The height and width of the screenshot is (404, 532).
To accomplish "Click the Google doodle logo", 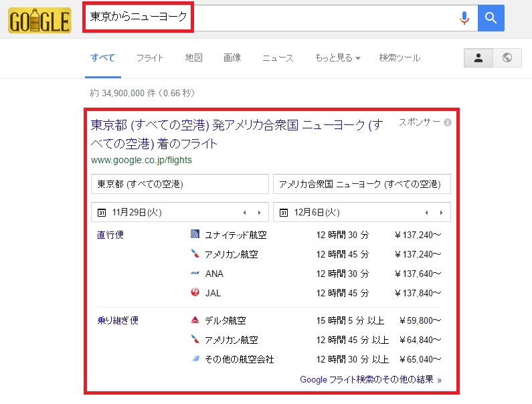I will pyautogui.click(x=39, y=20).
